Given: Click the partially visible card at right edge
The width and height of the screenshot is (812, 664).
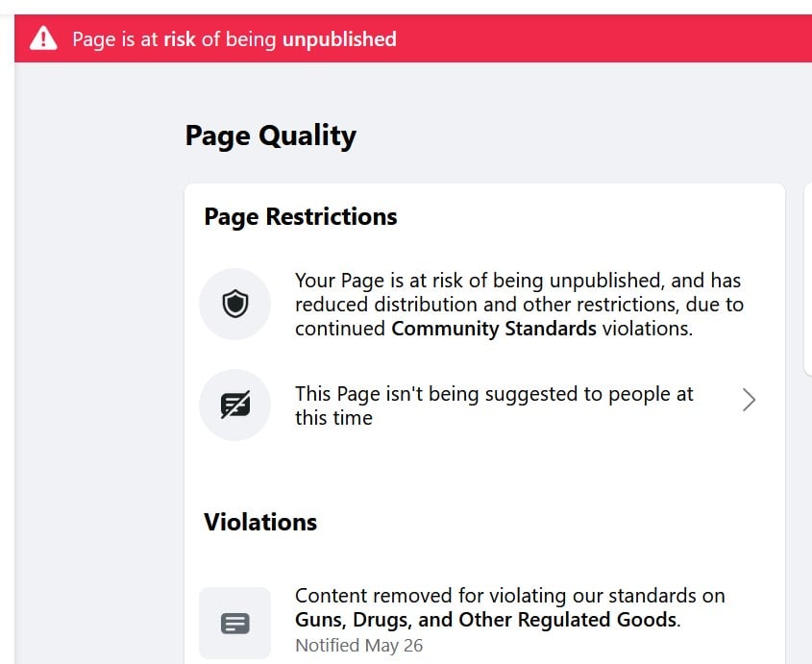Looking at the screenshot, I should (x=807, y=279).
